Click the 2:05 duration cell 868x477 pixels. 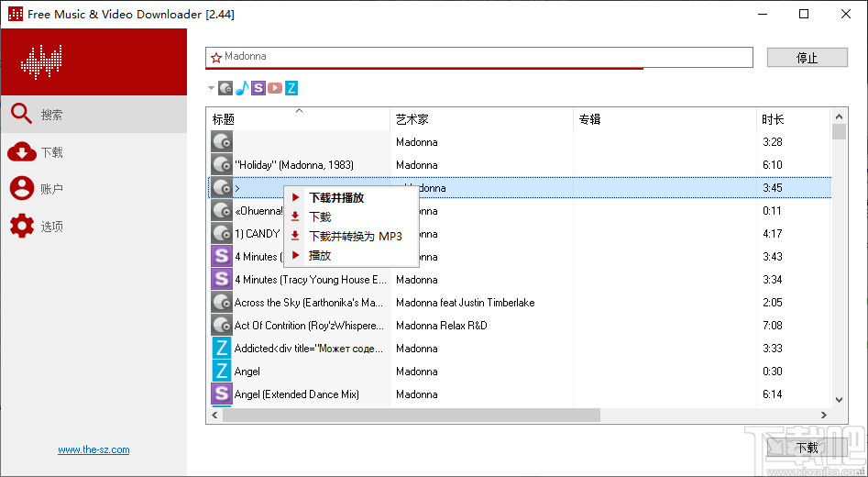773,303
